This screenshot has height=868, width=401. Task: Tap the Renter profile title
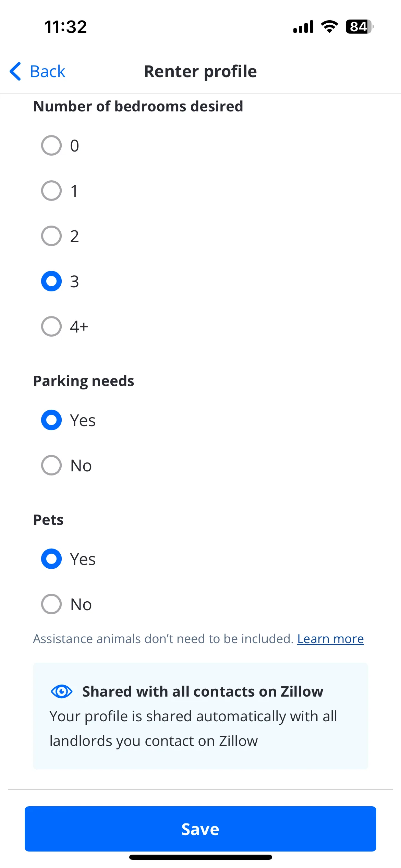pyautogui.click(x=200, y=71)
